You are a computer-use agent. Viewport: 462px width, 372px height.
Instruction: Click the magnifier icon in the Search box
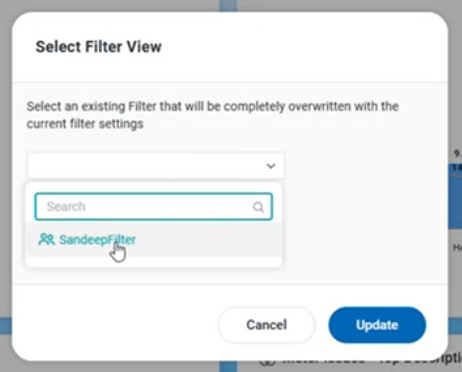(x=258, y=207)
